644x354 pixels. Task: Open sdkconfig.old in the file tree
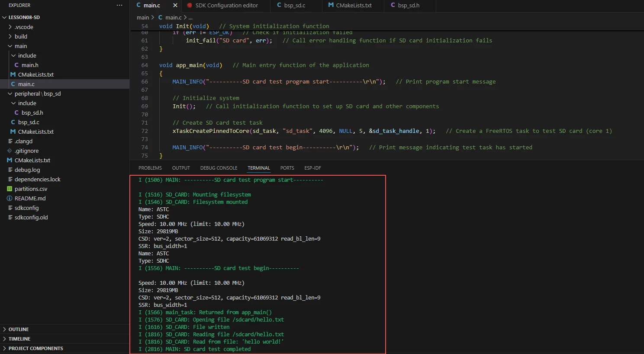(31, 217)
